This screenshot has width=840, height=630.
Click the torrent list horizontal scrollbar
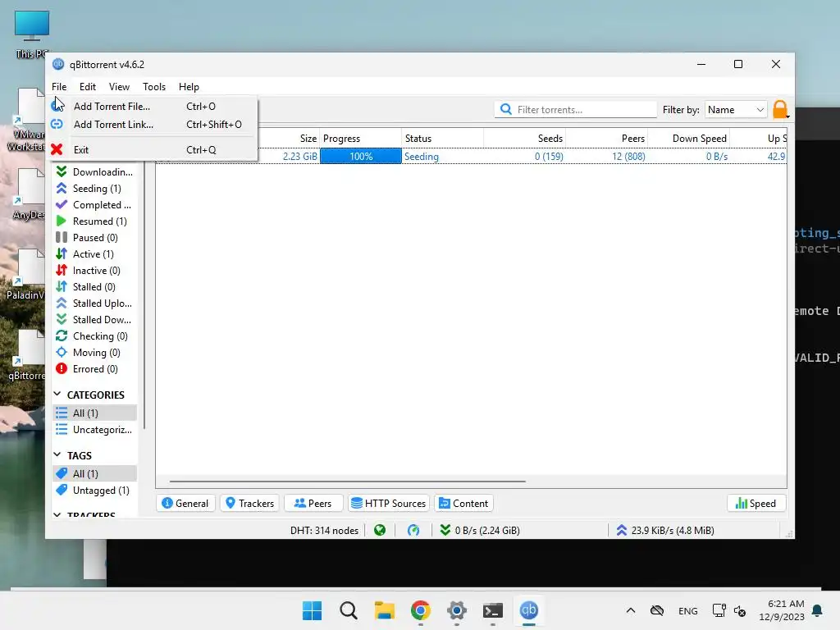point(347,481)
